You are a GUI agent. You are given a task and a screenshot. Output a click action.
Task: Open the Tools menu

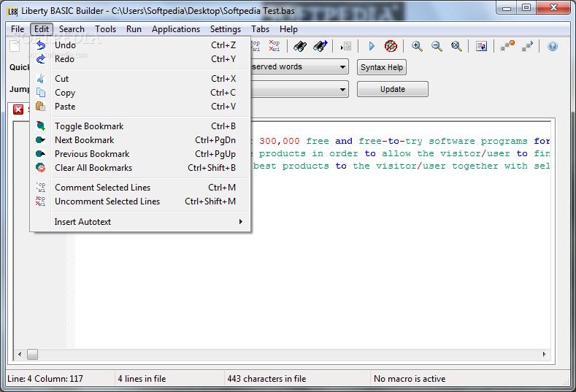coord(105,29)
